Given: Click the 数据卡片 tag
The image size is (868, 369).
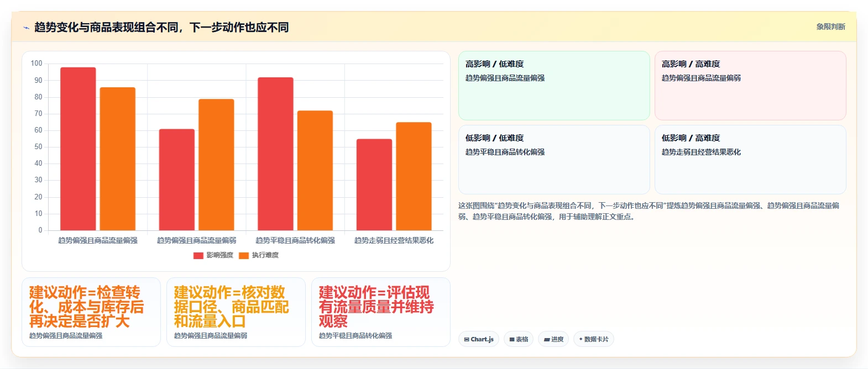Looking at the screenshot, I should click(594, 339).
